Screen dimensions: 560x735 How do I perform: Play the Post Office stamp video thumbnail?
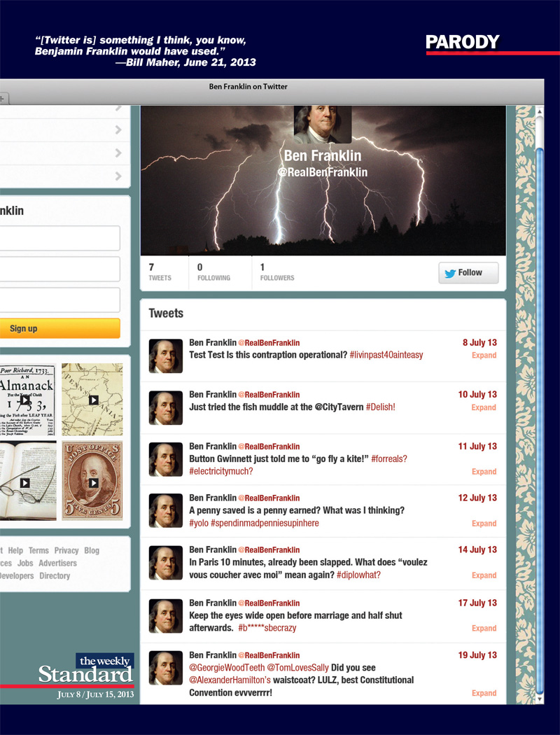[x=94, y=482]
